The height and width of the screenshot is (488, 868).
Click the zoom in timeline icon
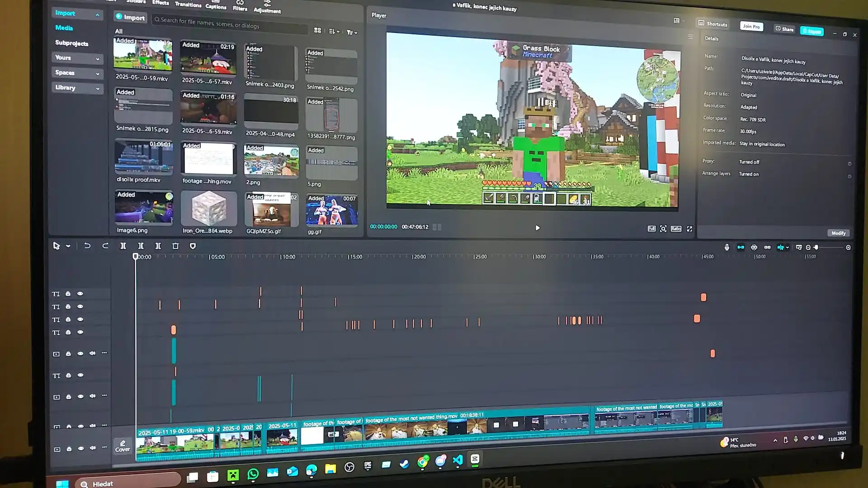[848, 248]
